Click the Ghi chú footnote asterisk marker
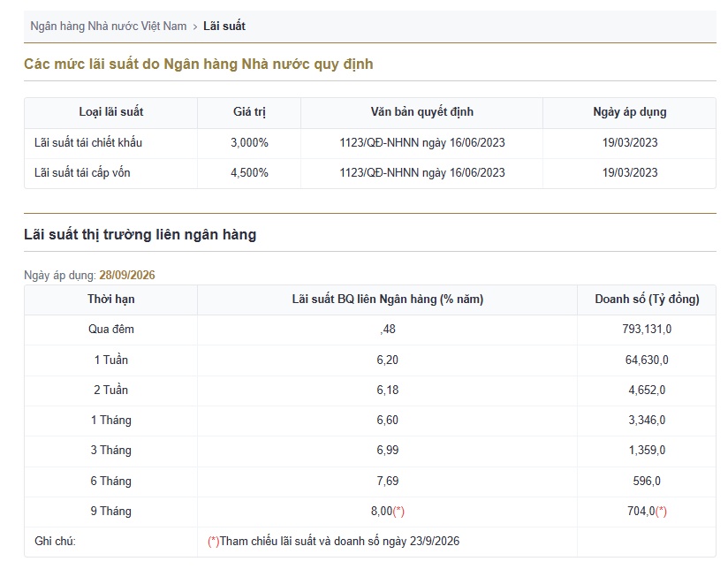This screenshot has width=728, height=569. (x=213, y=542)
